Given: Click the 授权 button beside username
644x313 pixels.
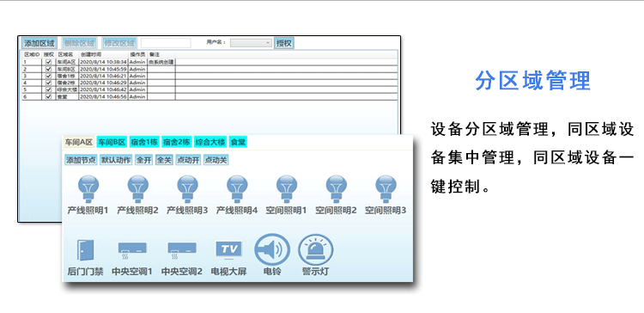Looking at the screenshot, I should [x=284, y=43].
